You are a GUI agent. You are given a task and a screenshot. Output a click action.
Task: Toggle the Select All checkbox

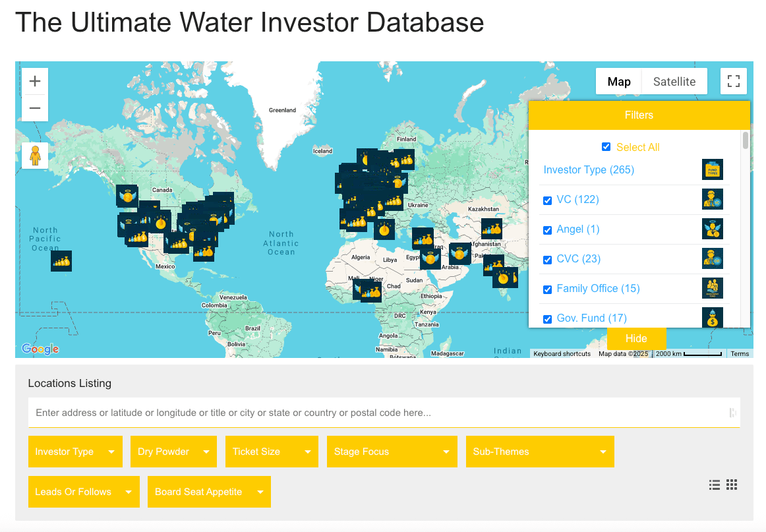[606, 146]
